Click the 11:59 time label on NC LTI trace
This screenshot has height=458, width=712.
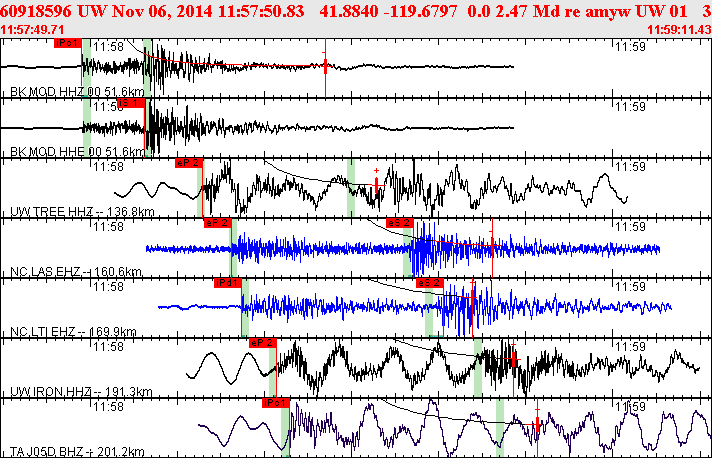[630, 286]
